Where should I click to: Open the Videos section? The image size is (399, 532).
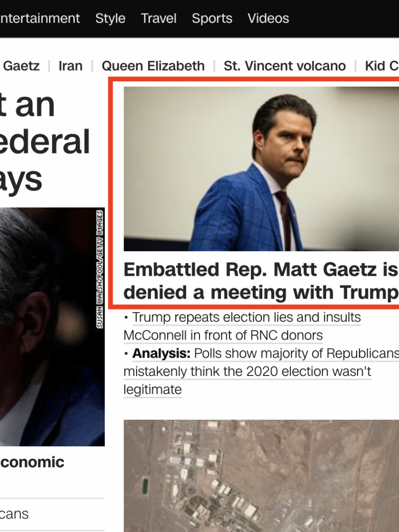tap(268, 18)
